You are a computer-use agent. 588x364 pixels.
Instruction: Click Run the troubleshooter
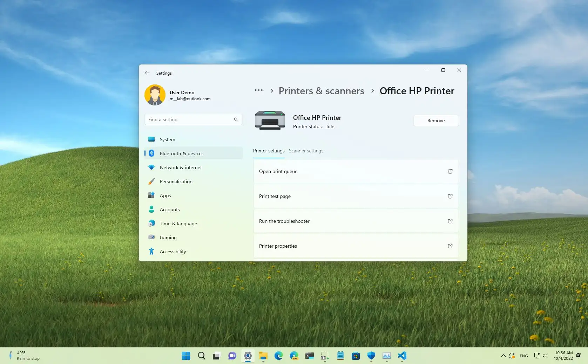(284, 221)
